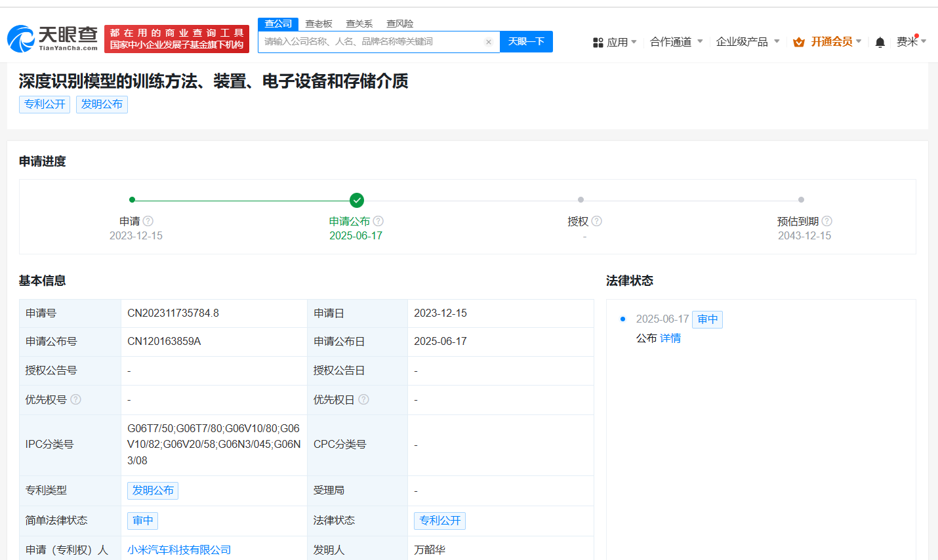Click the help icon beside 申请公布

pos(378,221)
